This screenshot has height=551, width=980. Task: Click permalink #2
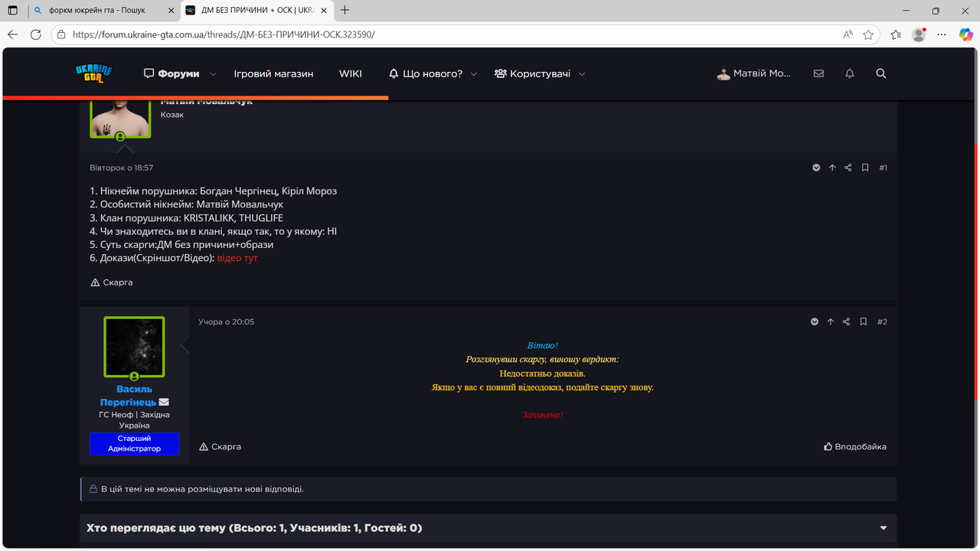(882, 322)
